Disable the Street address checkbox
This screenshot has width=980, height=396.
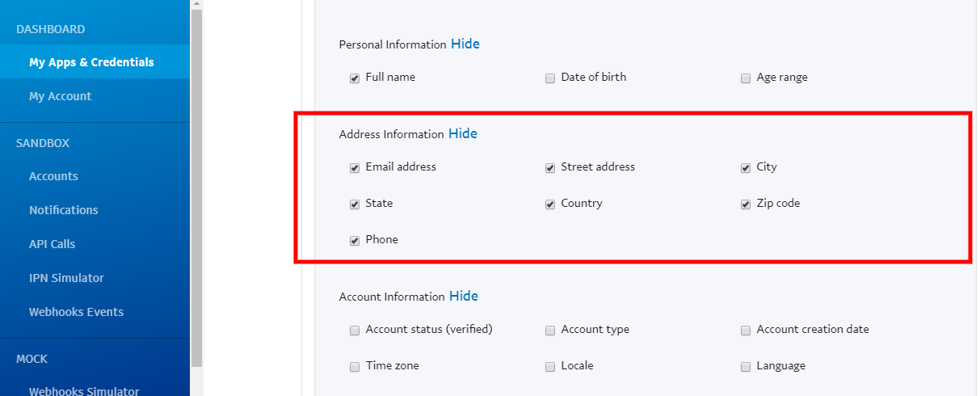(x=550, y=168)
